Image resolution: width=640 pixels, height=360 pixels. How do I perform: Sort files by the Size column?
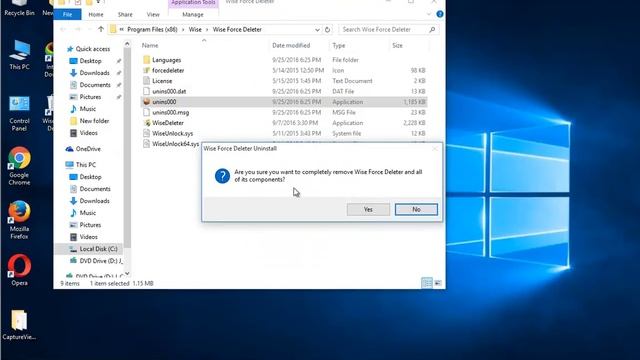[x=397, y=45]
